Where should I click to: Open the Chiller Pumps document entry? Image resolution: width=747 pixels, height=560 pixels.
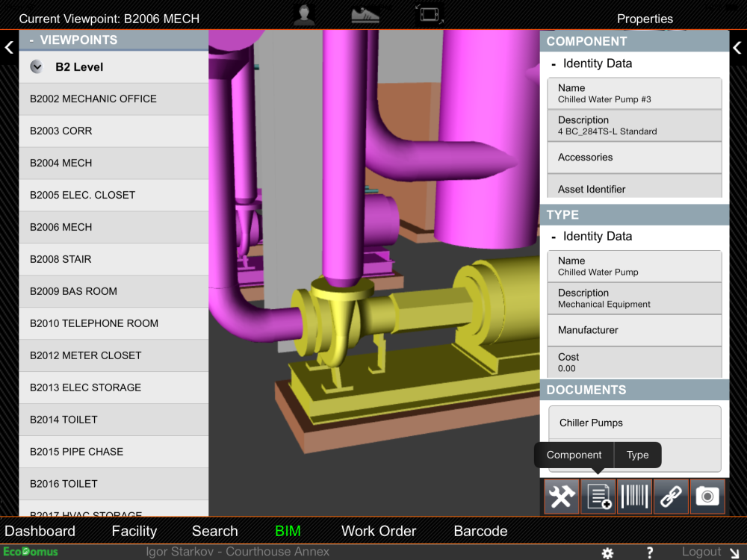click(633, 422)
